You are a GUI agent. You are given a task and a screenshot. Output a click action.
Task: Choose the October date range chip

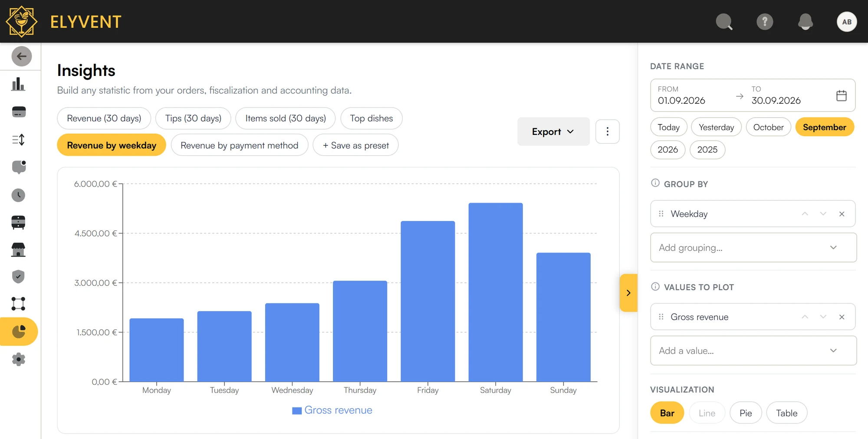pos(768,127)
